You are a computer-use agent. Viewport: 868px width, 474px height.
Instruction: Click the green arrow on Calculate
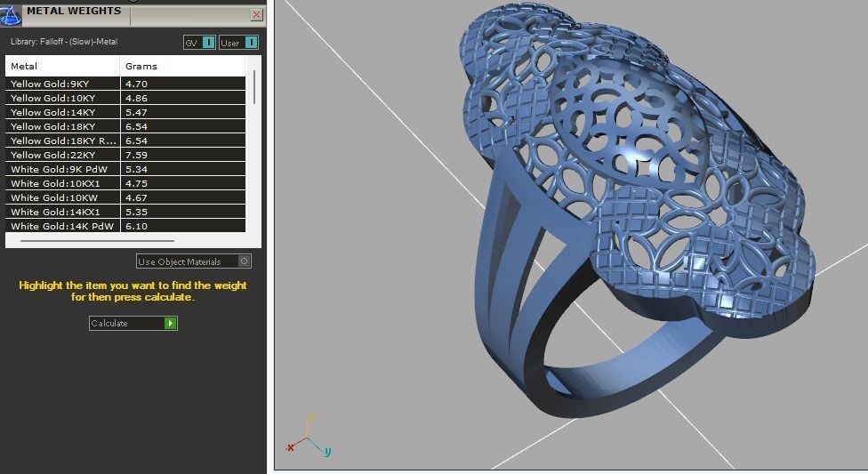171,324
